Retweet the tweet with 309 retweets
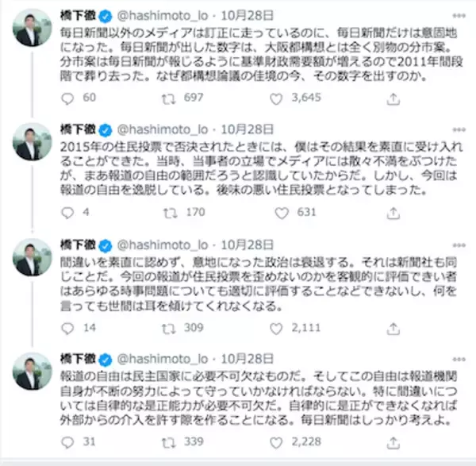Image resolution: width=476 pixels, height=466 pixels. click(168, 327)
